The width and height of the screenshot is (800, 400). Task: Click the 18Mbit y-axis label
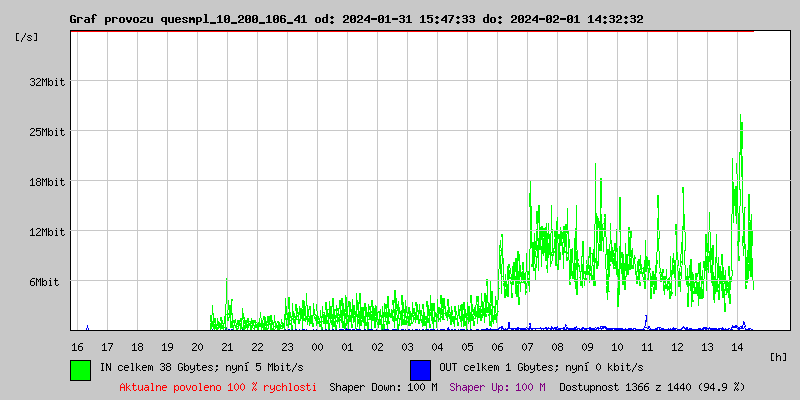pos(47,182)
